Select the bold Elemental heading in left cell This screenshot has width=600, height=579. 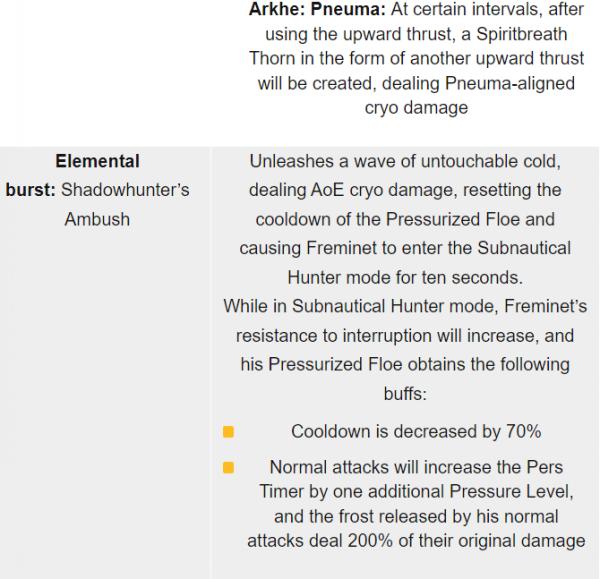[x=97, y=160]
